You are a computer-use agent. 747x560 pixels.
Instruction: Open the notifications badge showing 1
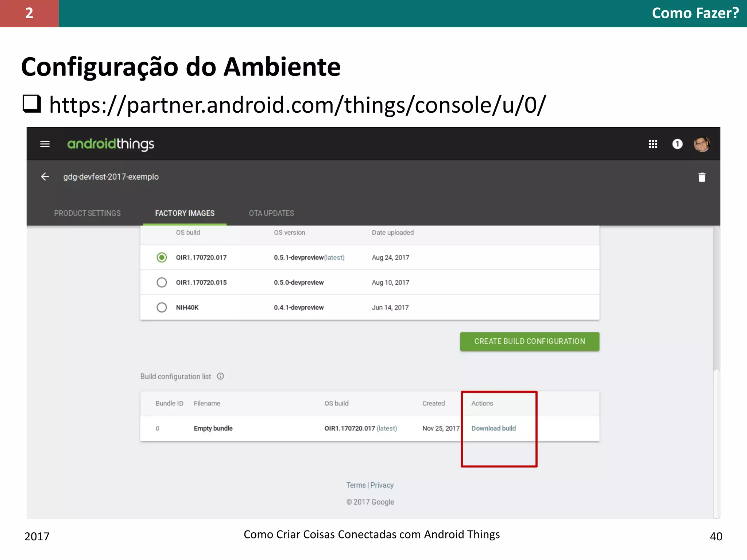[x=677, y=144]
